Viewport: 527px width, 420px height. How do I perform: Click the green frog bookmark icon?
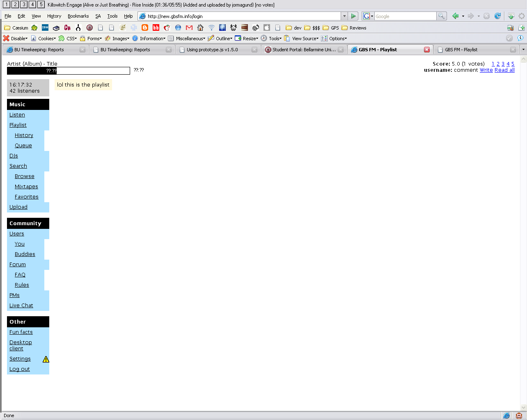point(34,27)
